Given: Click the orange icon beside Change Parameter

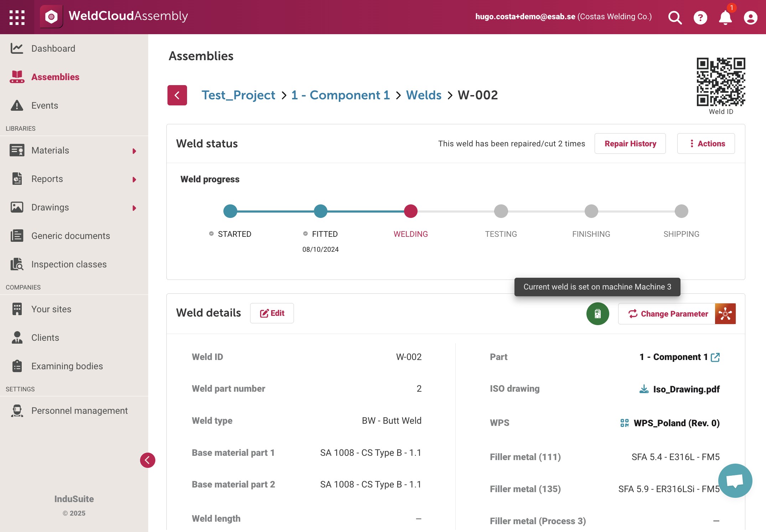Looking at the screenshot, I should tap(725, 314).
